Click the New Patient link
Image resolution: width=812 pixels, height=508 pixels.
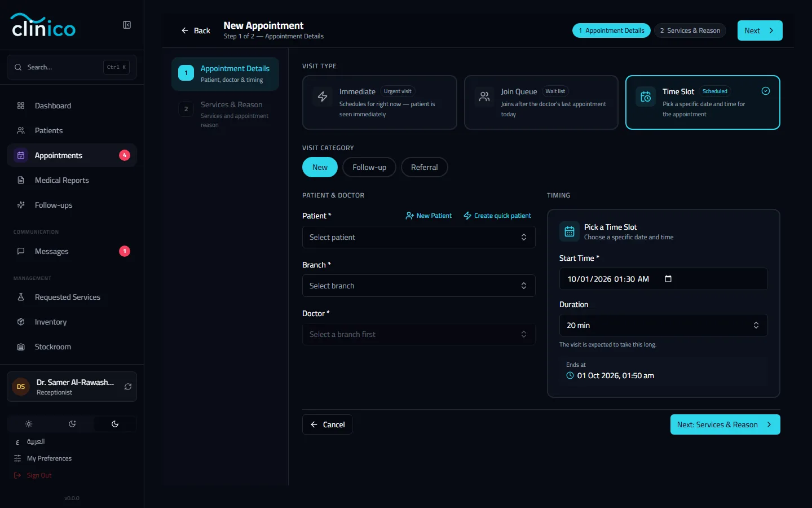click(429, 216)
